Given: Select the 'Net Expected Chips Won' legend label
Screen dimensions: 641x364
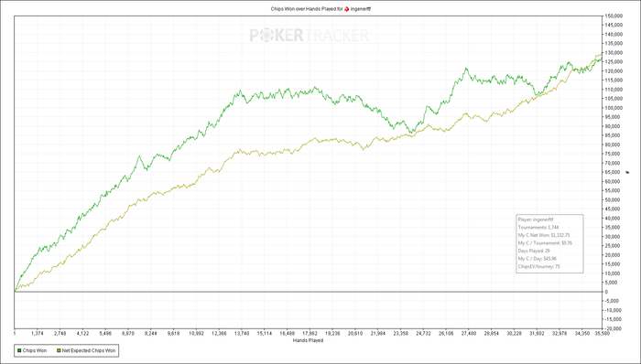Looking at the screenshot, I should [88, 350].
